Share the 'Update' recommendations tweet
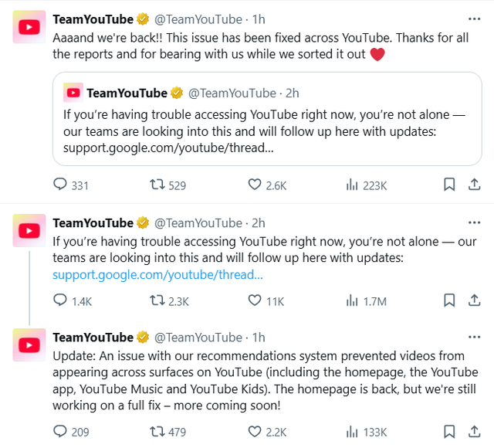Viewport: 494px width, 448px height. [x=474, y=432]
